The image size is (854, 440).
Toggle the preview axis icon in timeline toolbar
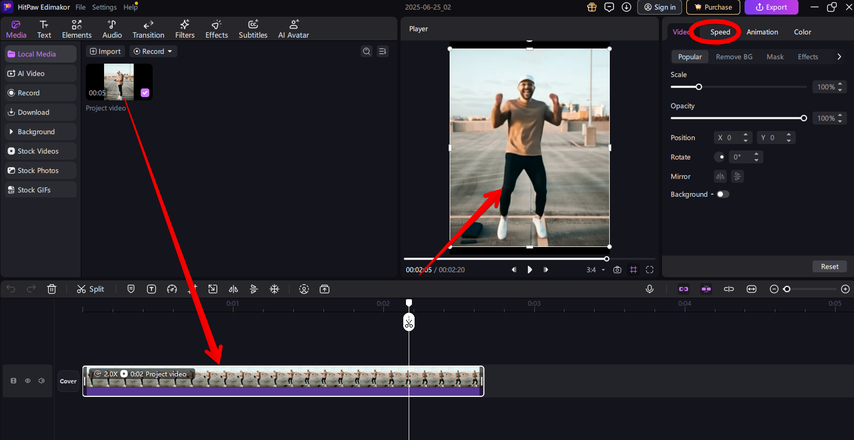click(x=729, y=289)
